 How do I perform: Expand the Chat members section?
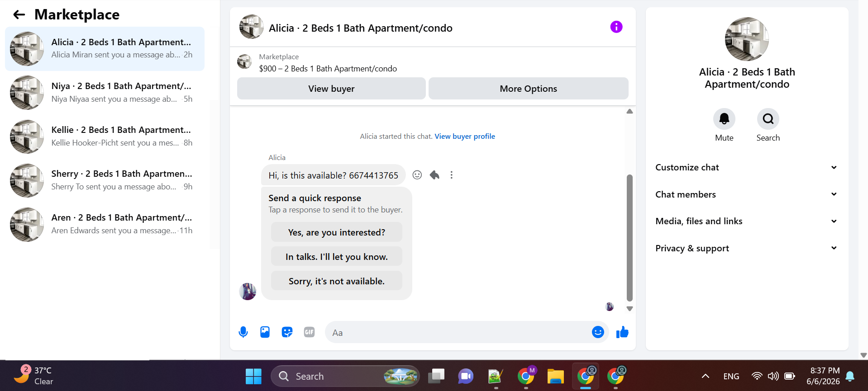746,194
